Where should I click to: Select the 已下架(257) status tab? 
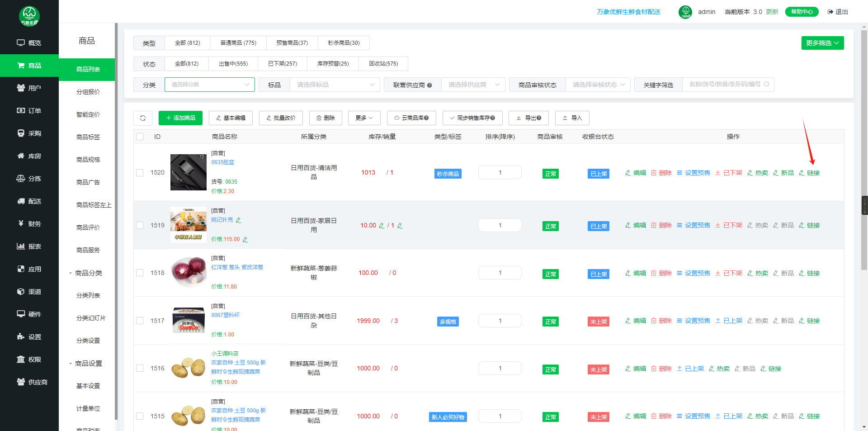[282, 64]
